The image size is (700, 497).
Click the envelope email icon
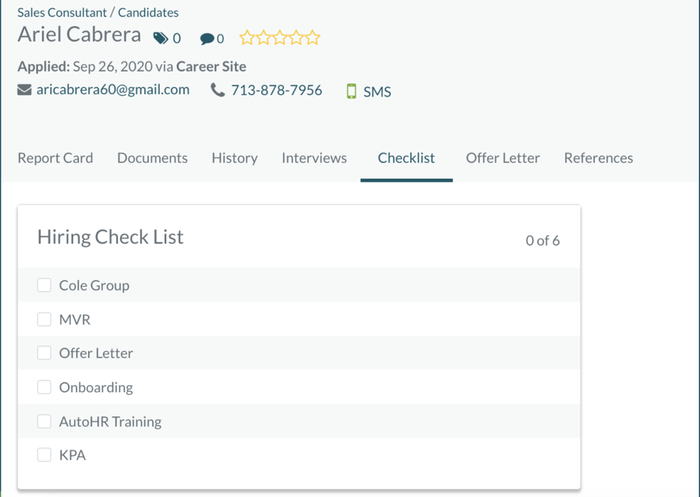25,90
